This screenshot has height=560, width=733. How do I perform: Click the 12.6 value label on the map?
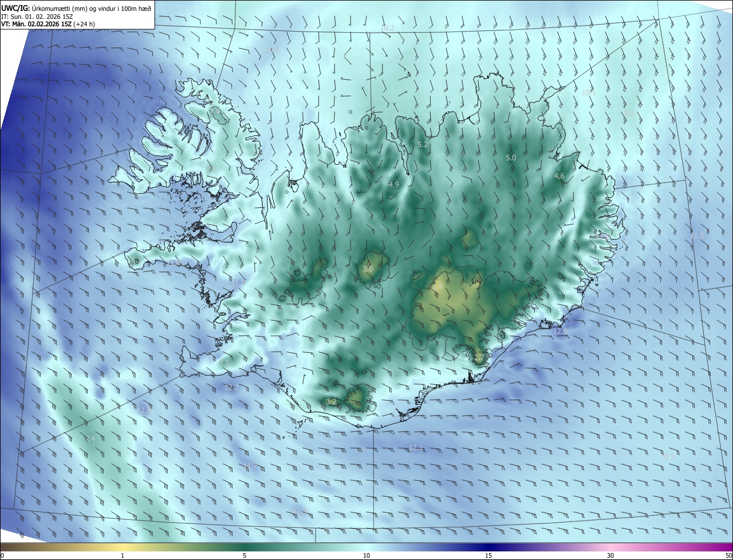(561, 331)
